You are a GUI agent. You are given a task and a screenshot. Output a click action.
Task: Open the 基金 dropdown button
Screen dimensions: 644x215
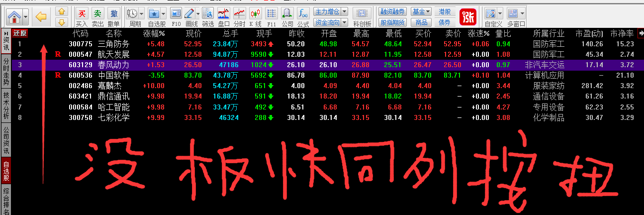coord(422,11)
